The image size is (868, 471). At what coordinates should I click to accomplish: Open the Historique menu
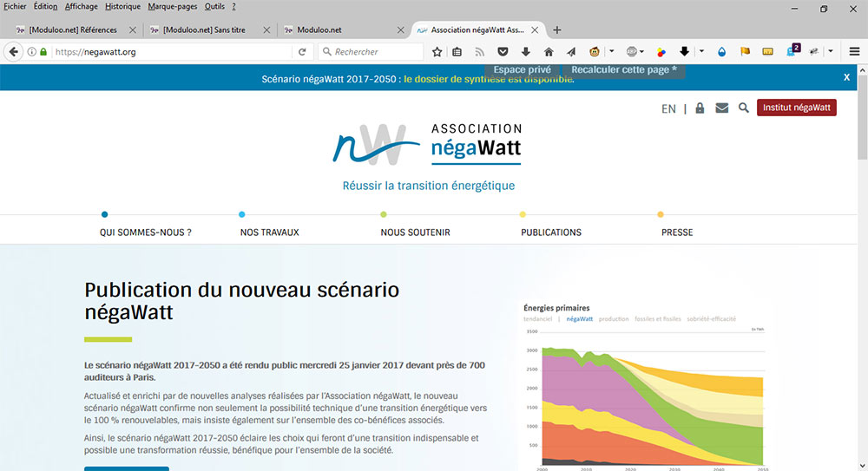click(123, 7)
